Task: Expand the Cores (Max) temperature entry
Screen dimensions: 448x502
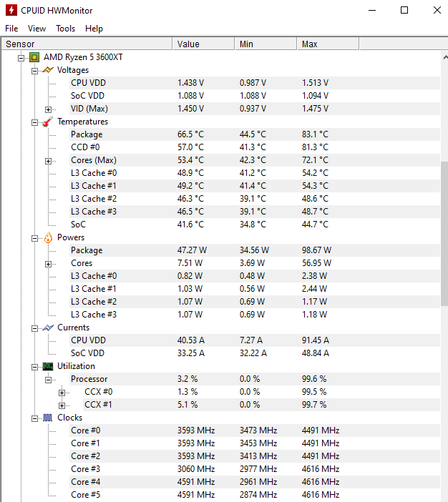Action: (48, 161)
